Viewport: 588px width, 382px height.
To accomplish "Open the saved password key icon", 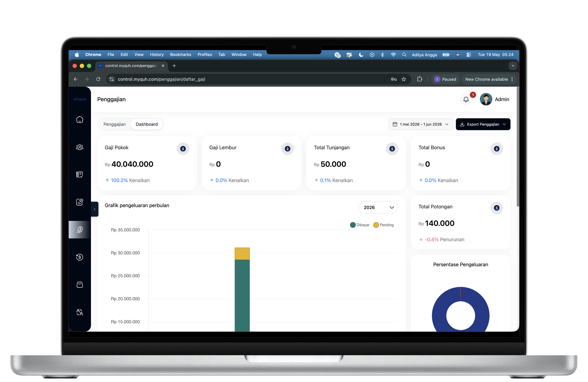I will click(x=394, y=79).
